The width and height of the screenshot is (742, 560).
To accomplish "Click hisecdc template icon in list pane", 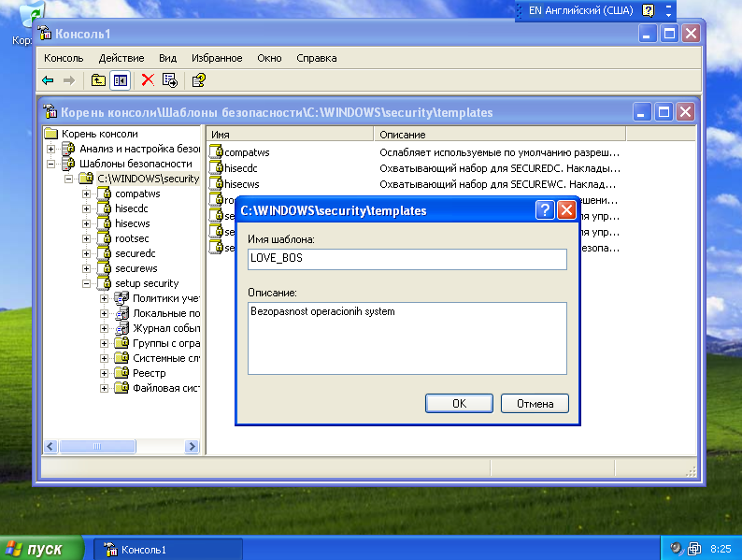I will pyautogui.click(x=216, y=167).
